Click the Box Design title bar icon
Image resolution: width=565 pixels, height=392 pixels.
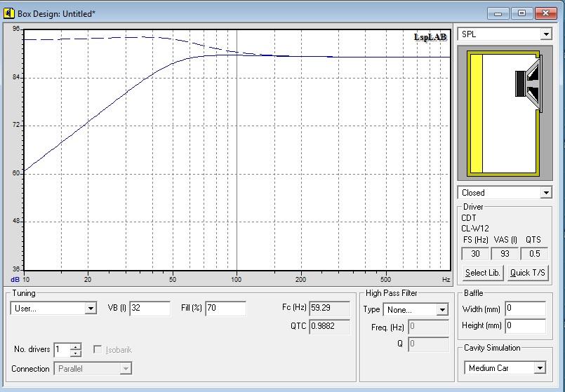pos(9,13)
